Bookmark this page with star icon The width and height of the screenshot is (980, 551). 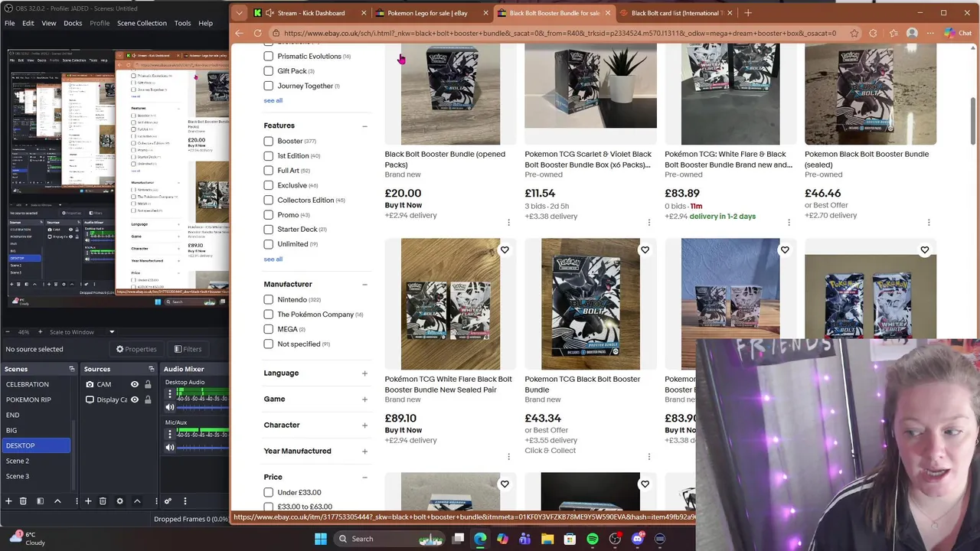[x=853, y=33]
